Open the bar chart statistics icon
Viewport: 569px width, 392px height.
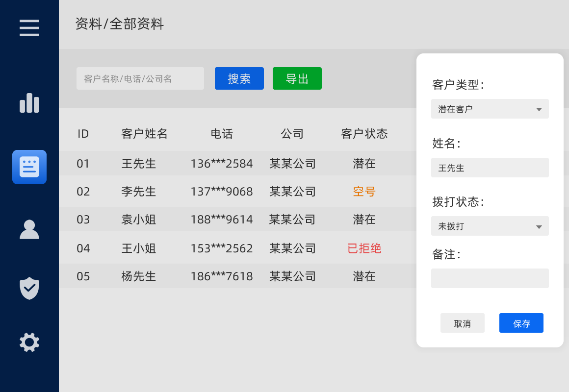tap(29, 103)
